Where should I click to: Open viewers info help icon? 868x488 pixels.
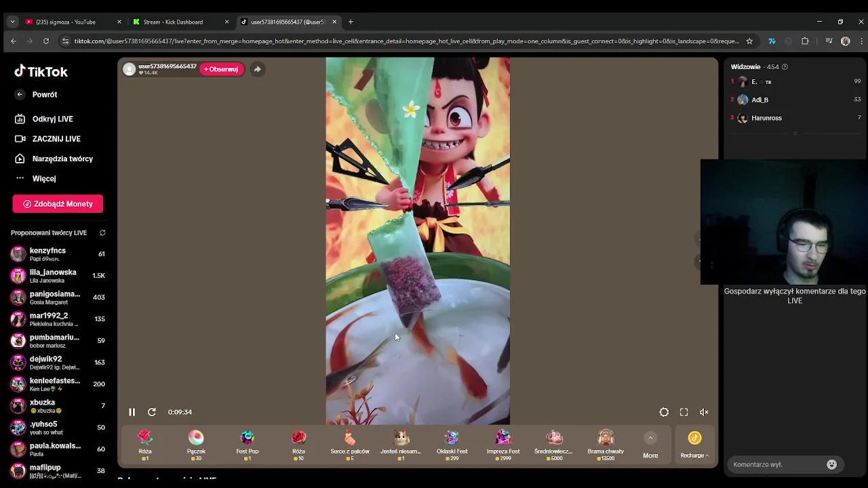point(785,67)
